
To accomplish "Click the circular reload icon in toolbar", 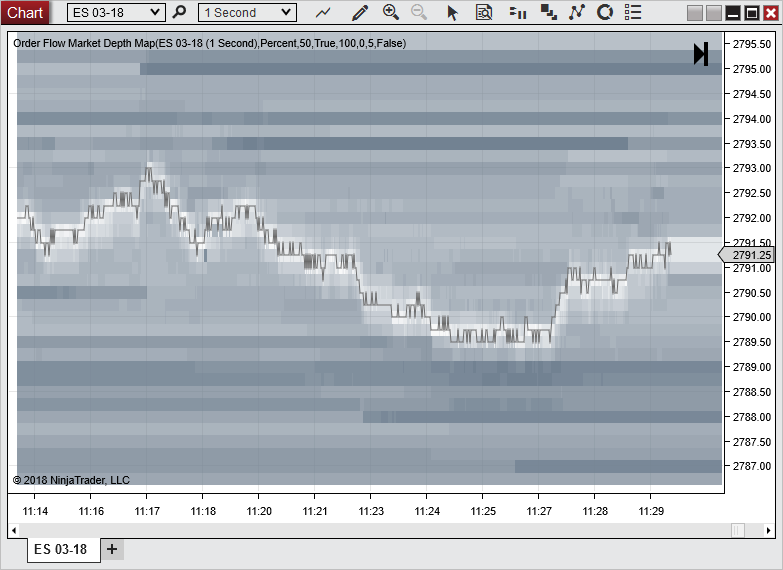I will click(x=604, y=12).
